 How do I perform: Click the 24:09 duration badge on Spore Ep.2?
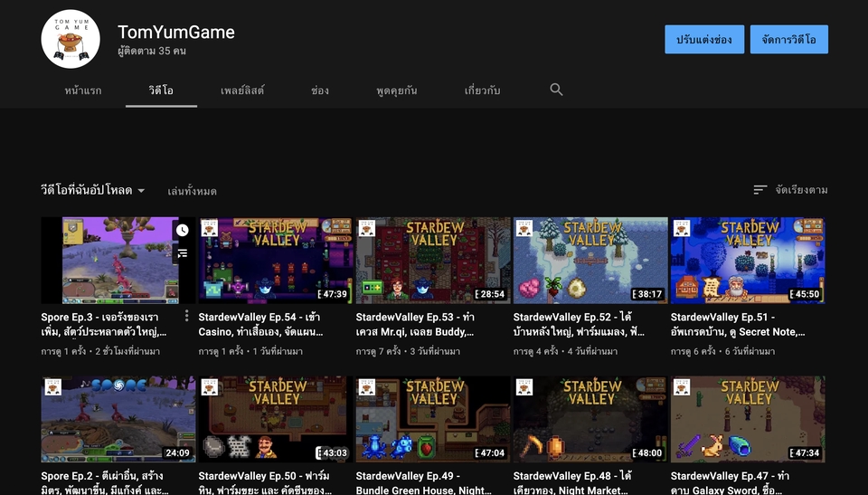(178, 452)
